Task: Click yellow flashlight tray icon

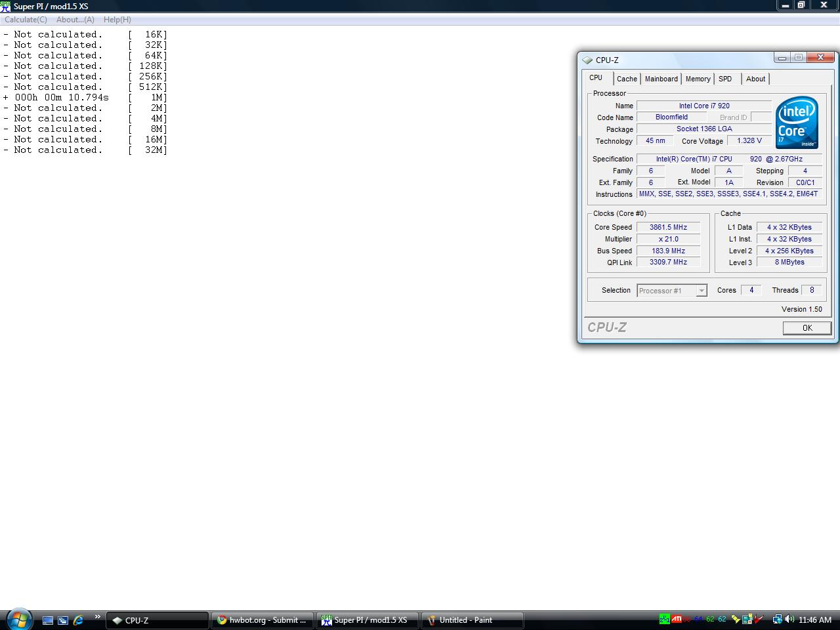Action: click(736, 619)
